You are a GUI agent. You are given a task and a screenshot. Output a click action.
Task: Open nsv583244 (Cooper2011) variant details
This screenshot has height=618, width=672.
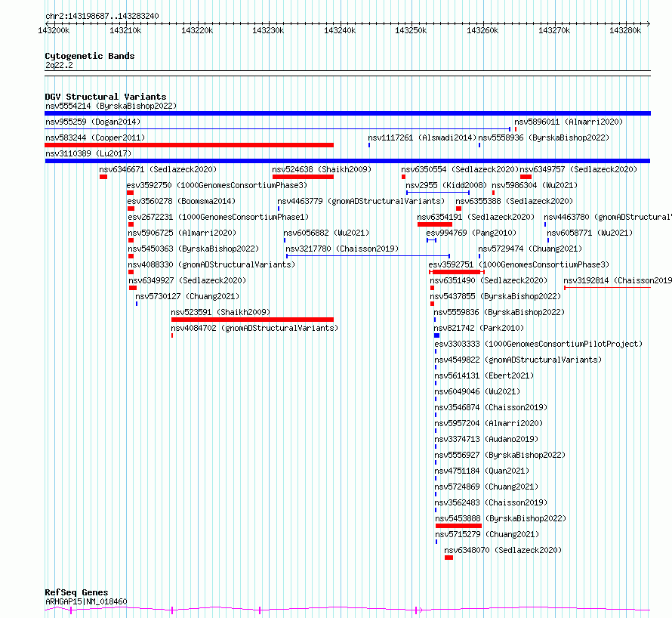pyautogui.click(x=95, y=138)
